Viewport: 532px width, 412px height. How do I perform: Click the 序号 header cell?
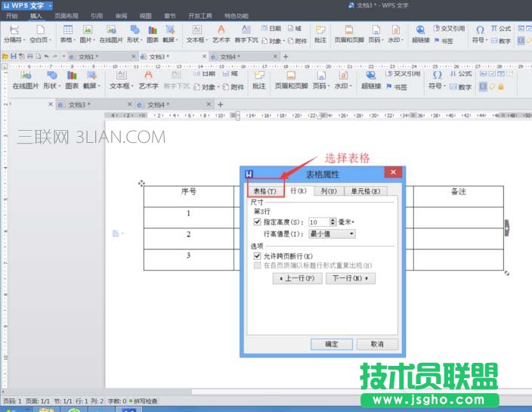click(x=189, y=196)
